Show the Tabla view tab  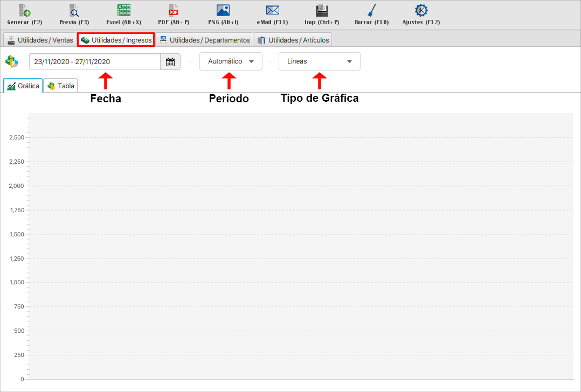coord(61,86)
